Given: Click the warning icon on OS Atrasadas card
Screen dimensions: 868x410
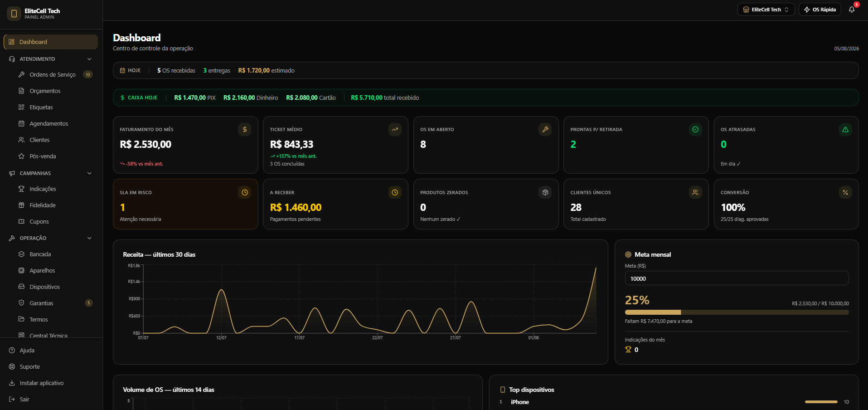Looking at the screenshot, I should tap(845, 129).
